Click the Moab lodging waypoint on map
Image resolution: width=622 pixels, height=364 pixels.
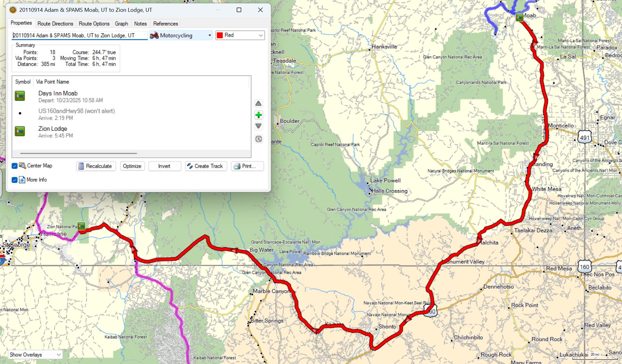click(x=519, y=18)
